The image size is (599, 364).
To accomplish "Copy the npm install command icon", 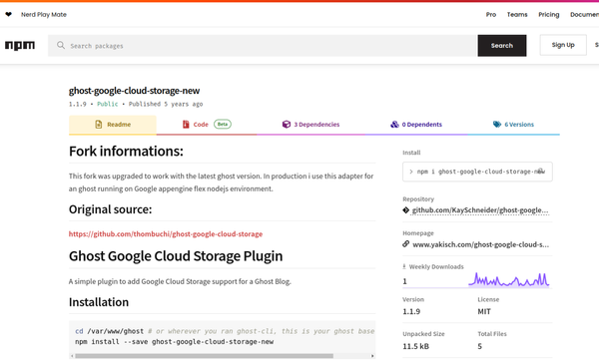I will click(541, 172).
